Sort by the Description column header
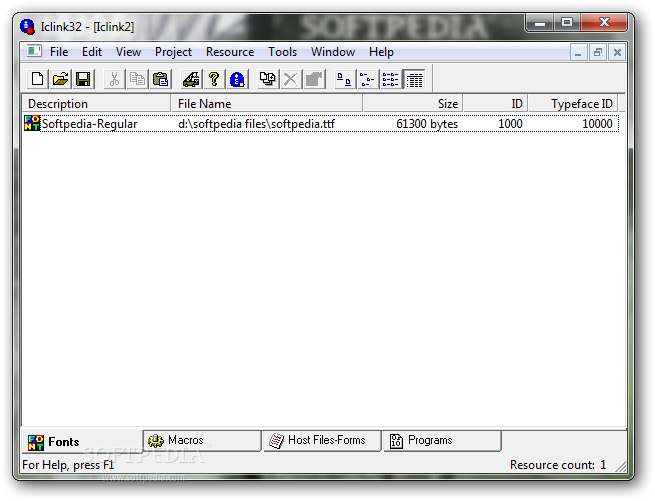 click(96, 103)
